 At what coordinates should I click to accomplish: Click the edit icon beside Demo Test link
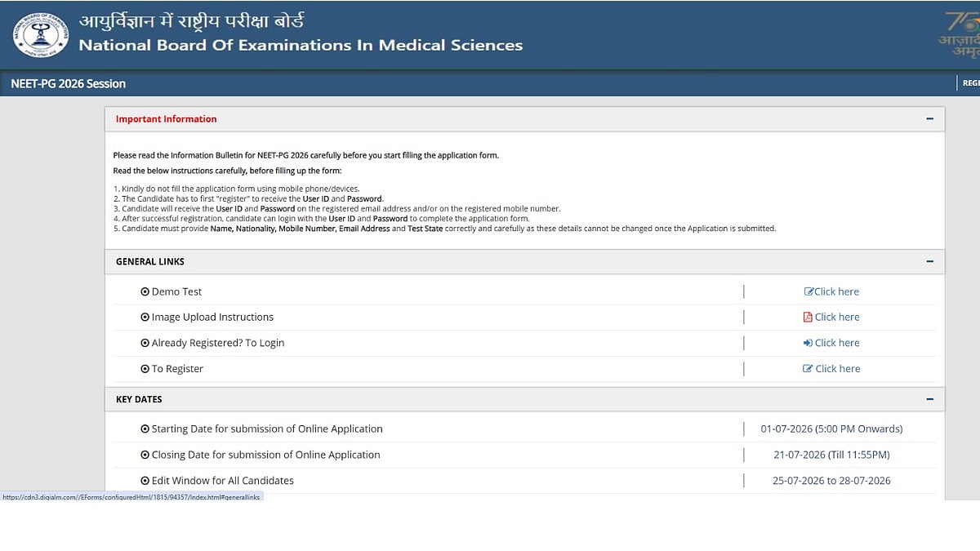[x=808, y=291]
